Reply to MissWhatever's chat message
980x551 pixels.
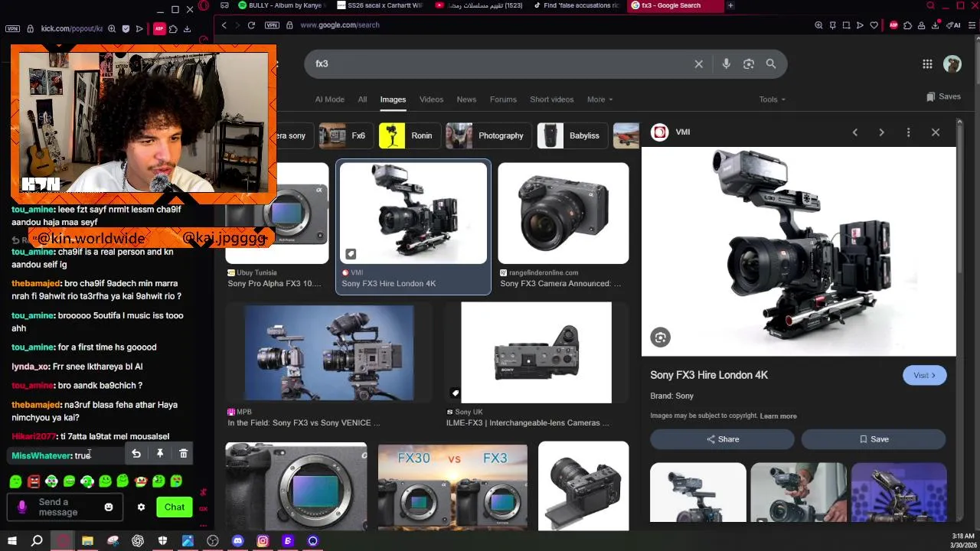point(136,454)
